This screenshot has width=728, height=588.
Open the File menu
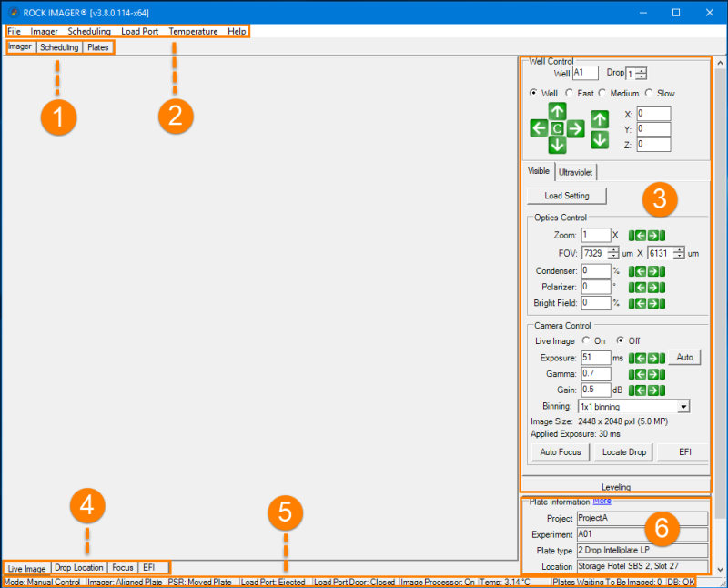pyautogui.click(x=14, y=31)
